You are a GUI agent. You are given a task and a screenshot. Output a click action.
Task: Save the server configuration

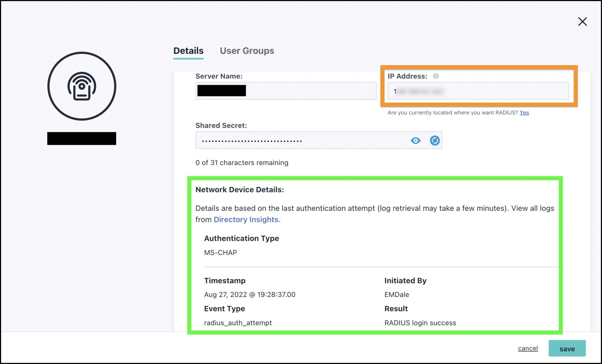click(x=567, y=348)
